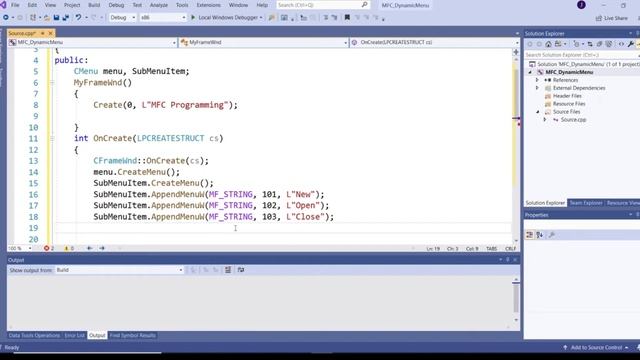
Task: Click the Open File icon
Action: click(47, 18)
